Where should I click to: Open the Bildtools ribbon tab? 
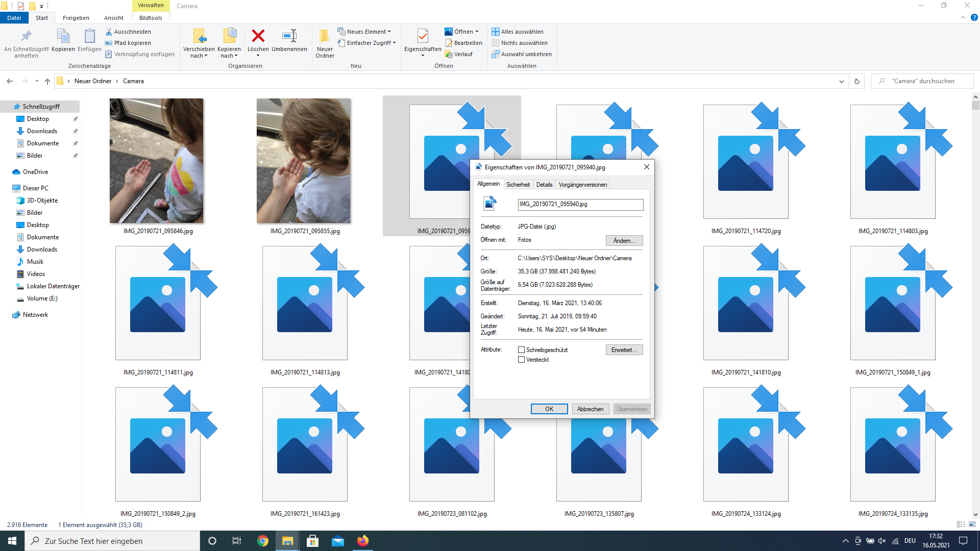click(151, 18)
